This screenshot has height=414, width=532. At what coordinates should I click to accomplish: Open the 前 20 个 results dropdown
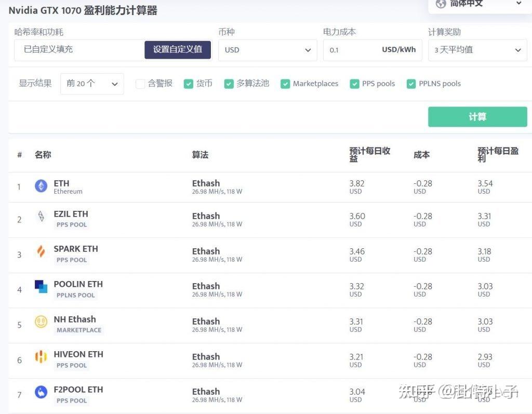(x=92, y=84)
